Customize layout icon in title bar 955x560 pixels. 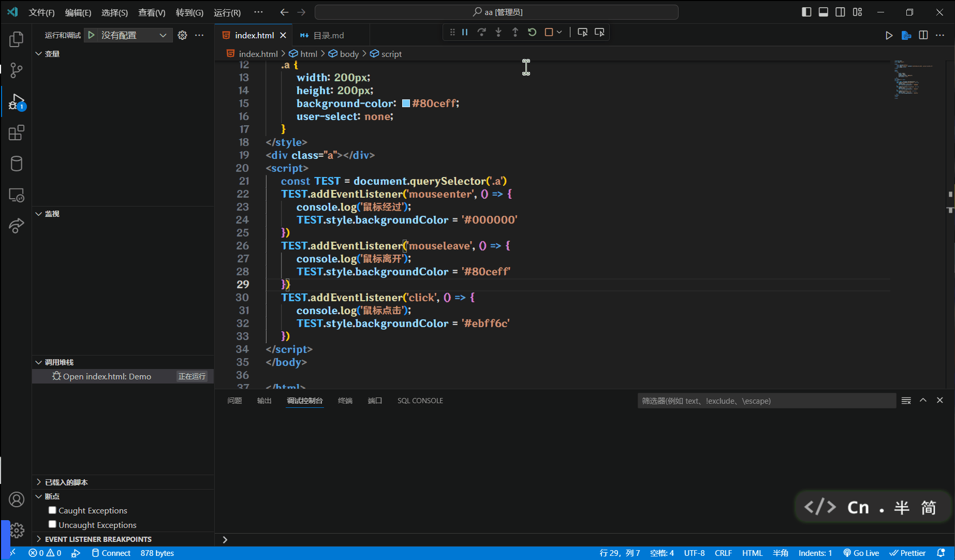click(x=858, y=12)
